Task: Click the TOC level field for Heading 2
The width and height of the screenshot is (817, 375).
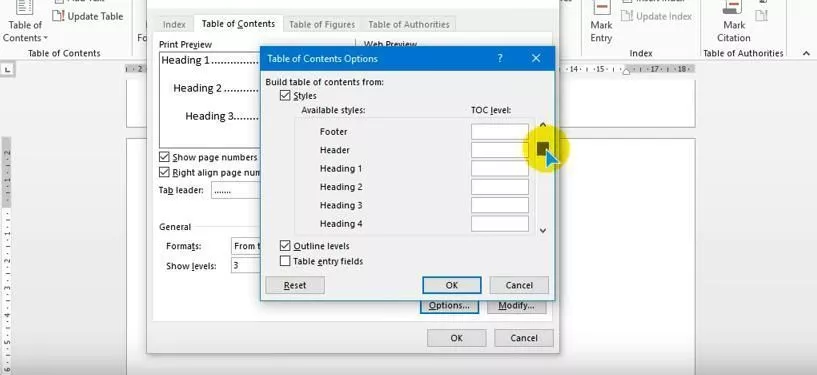Action: 500,187
